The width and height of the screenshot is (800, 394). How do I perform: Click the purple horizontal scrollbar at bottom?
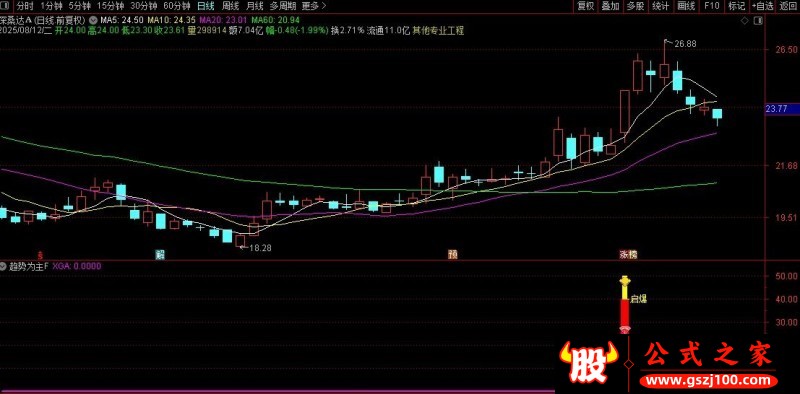click(x=277, y=392)
